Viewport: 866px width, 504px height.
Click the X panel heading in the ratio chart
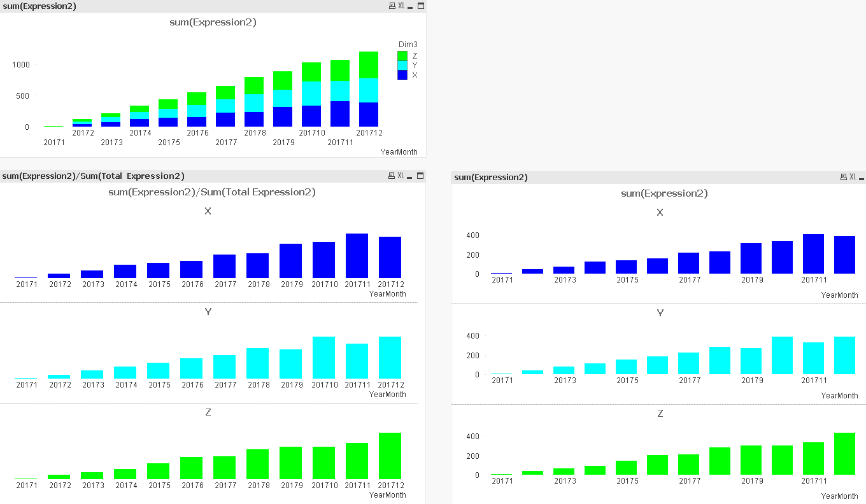click(208, 211)
